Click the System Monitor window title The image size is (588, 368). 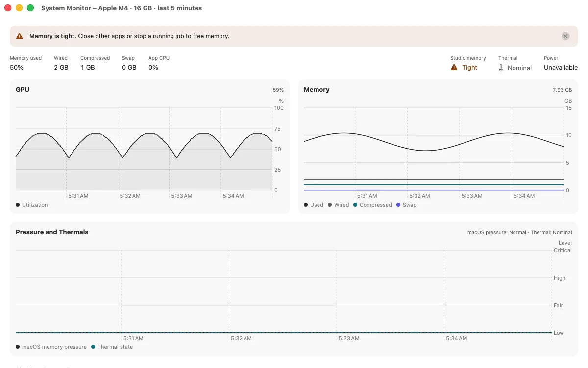pos(122,8)
